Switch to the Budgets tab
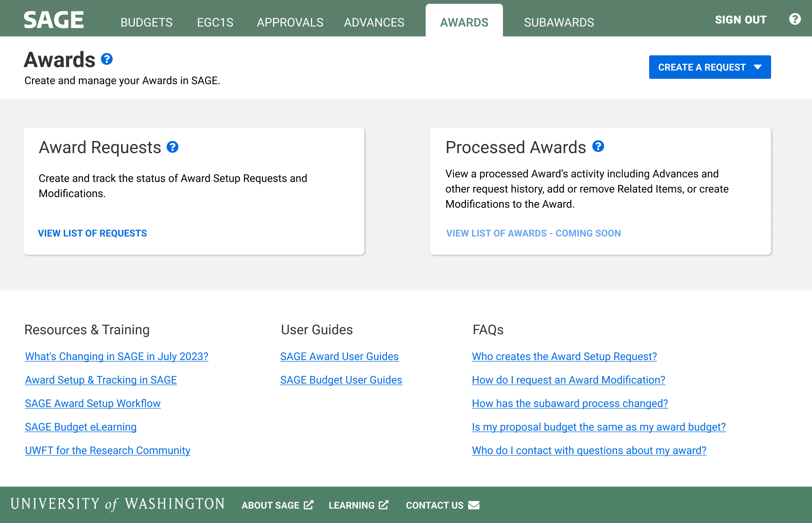This screenshot has height=523, width=812. [147, 22]
